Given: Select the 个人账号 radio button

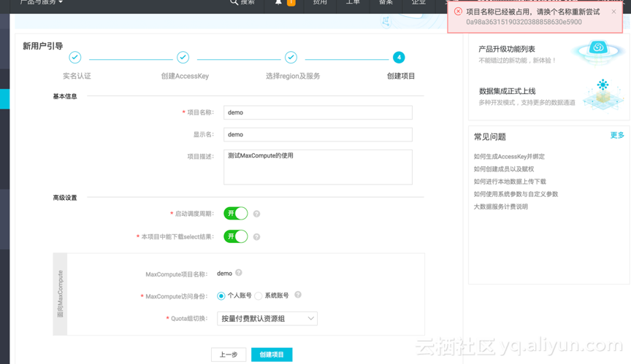Looking at the screenshot, I should (221, 296).
